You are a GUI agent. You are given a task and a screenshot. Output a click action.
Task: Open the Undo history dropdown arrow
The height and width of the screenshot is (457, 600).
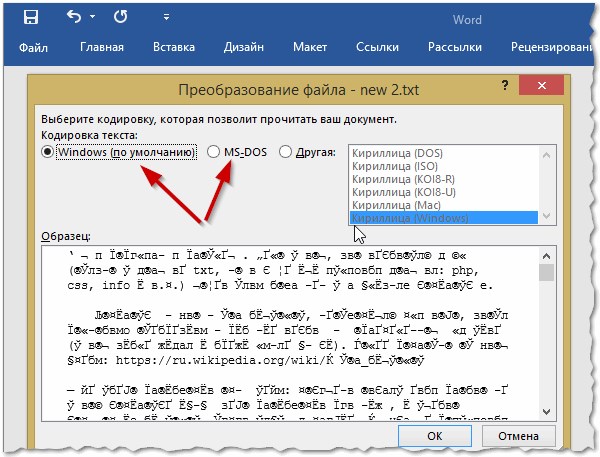(x=93, y=17)
